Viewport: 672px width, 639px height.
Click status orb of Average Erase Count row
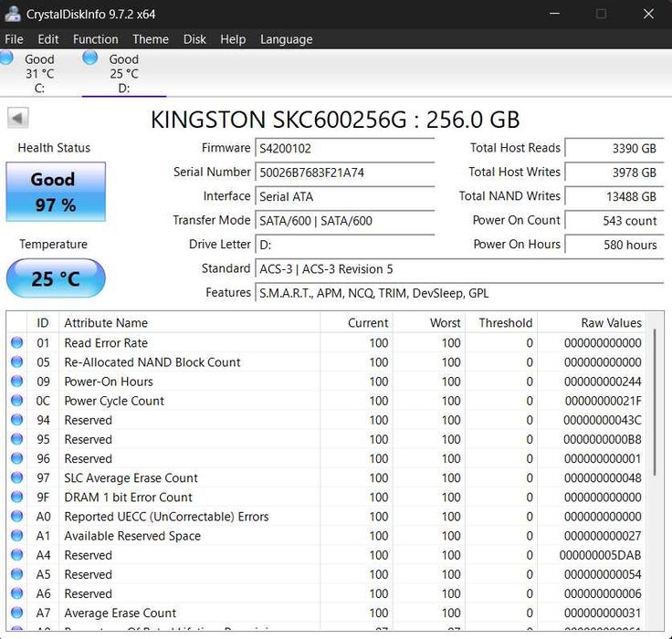(16, 613)
